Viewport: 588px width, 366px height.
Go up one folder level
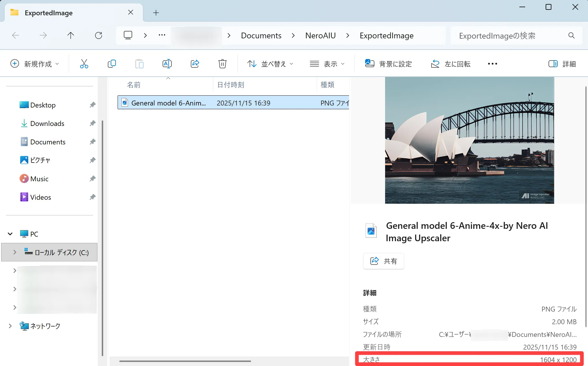pyautogui.click(x=71, y=35)
